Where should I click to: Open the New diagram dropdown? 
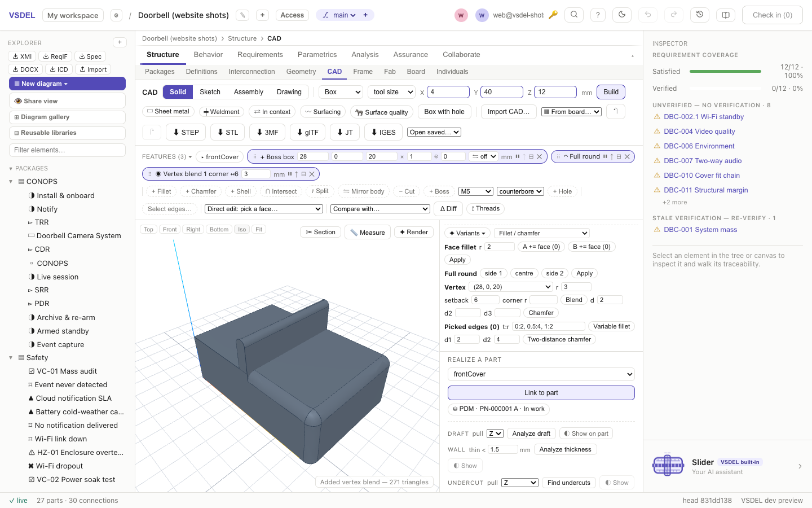[x=67, y=84]
